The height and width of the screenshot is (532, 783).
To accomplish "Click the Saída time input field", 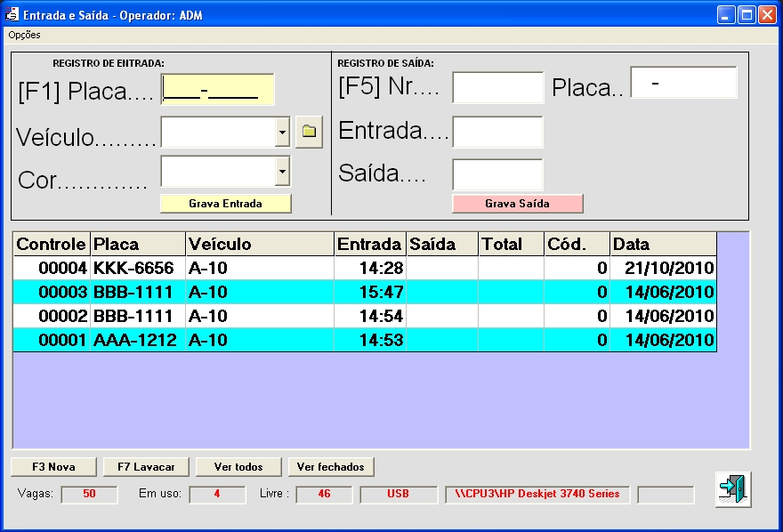I will pyautogui.click(x=497, y=174).
